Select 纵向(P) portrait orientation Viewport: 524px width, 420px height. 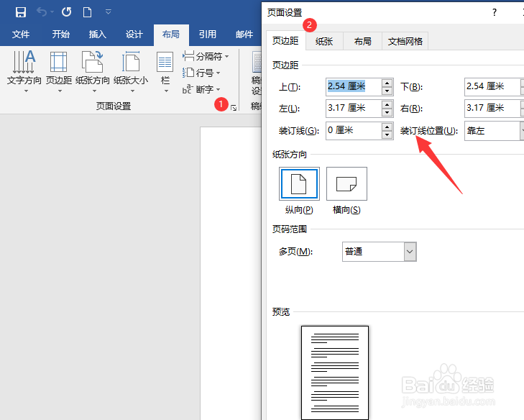(299, 184)
